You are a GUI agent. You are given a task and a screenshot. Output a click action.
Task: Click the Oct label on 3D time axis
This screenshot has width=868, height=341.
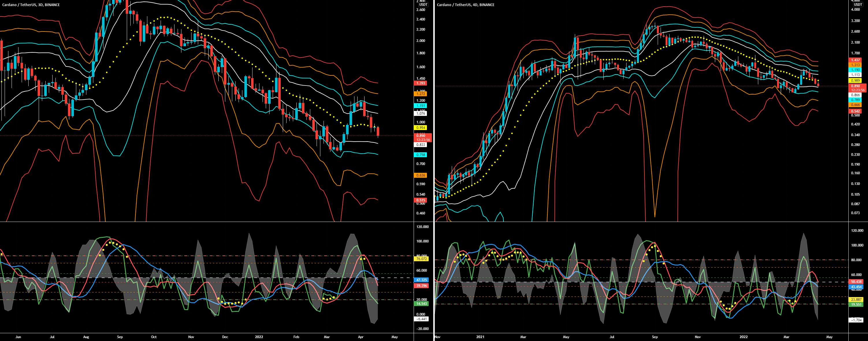(x=154, y=337)
